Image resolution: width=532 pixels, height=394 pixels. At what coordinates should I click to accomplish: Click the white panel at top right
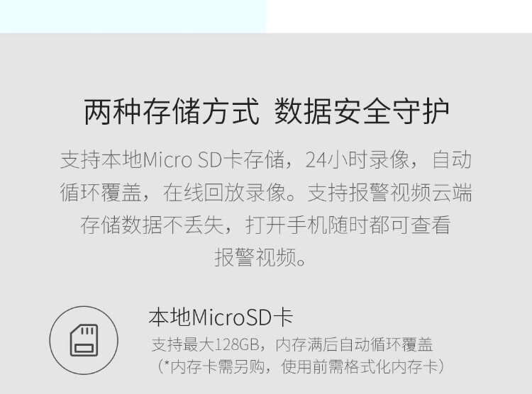pyautogui.click(x=399, y=16)
